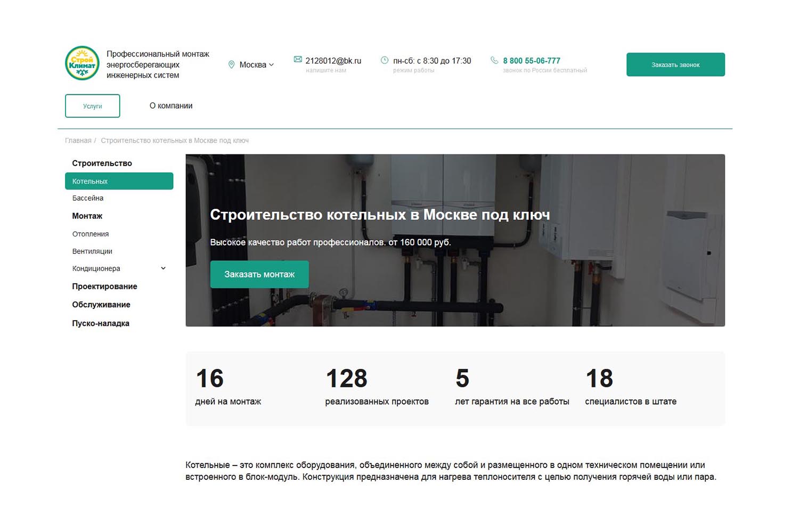799x532 pixels.
Task: Open the Вентиляции sidebar item
Action: click(92, 251)
